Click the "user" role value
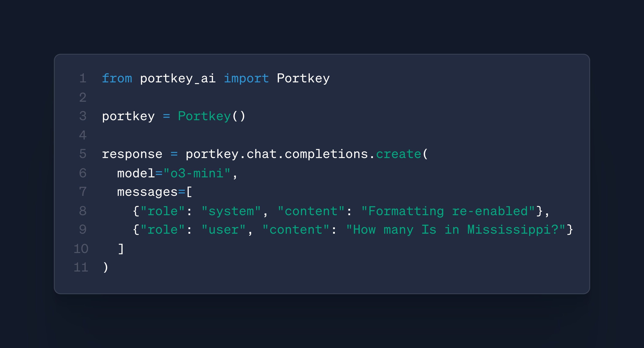The image size is (644, 348). 224,230
